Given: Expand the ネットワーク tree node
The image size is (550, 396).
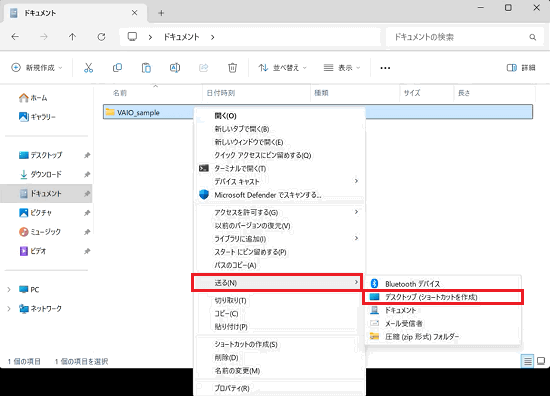Looking at the screenshot, I should (x=9, y=309).
